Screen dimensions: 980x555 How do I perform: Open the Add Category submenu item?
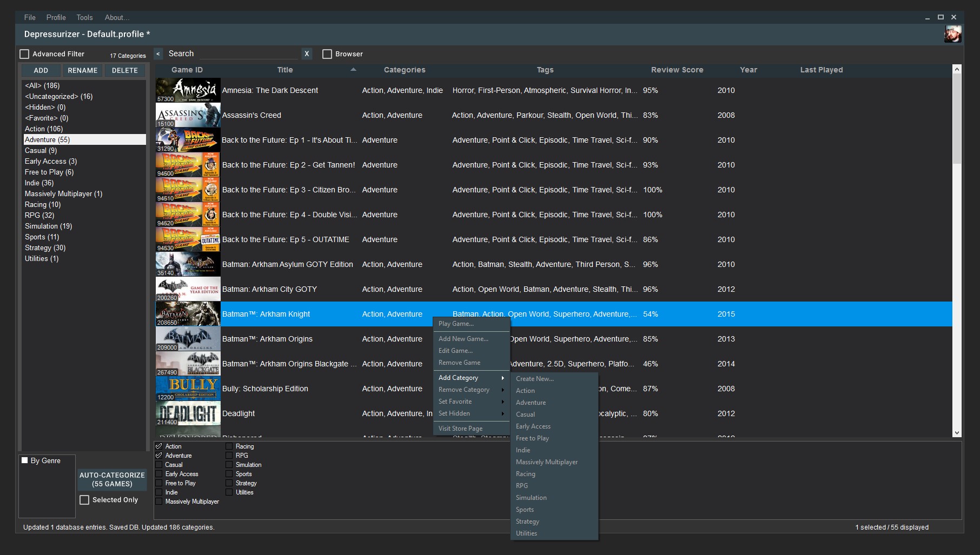[x=471, y=378]
